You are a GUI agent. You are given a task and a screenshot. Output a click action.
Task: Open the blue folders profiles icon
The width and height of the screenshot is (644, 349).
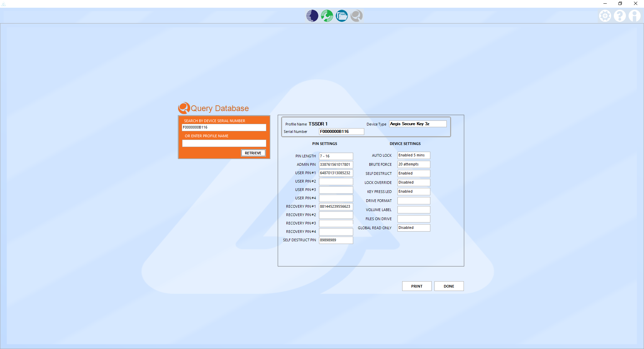coord(341,16)
